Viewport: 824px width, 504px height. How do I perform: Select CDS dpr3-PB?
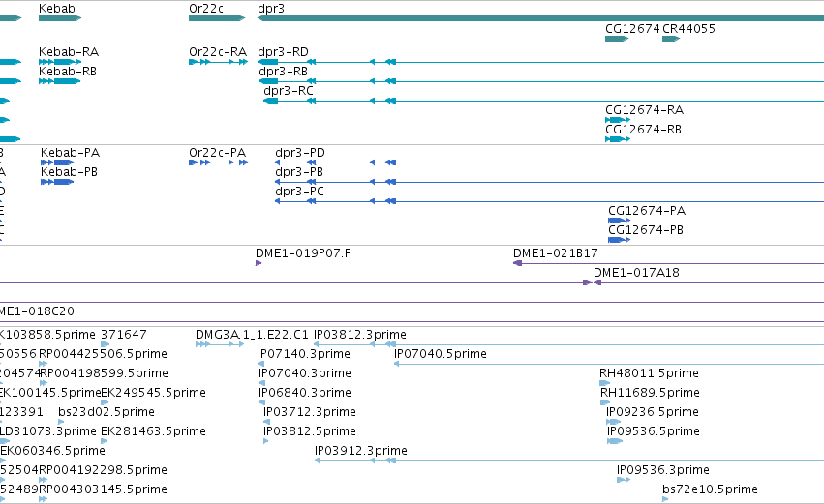[x=550, y=182]
